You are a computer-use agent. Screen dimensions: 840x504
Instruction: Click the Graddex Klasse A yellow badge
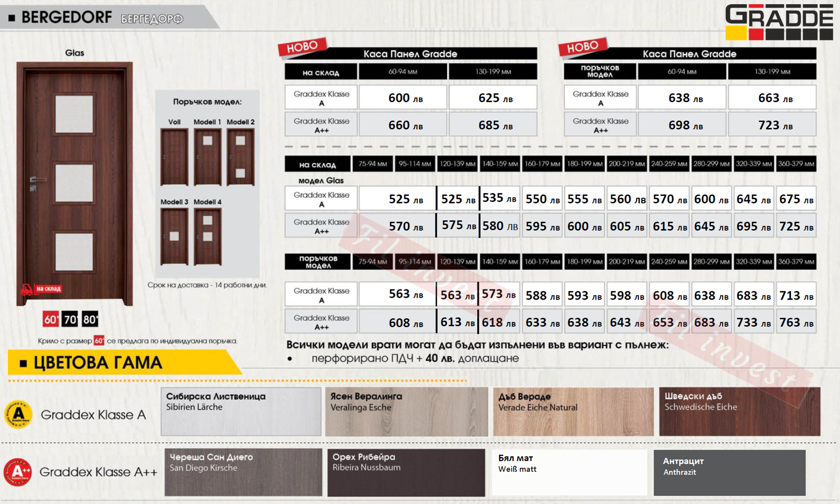point(18,414)
